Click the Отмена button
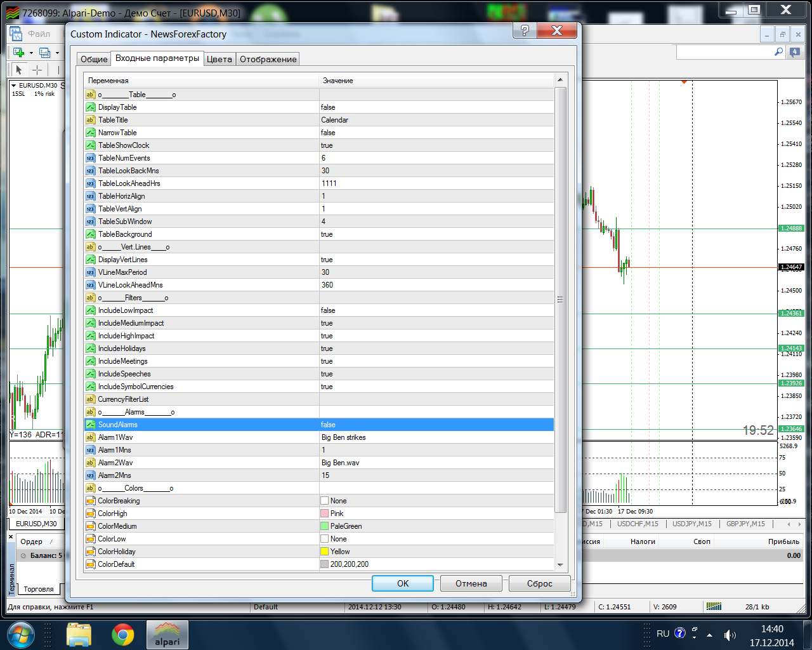812x650 pixels. (471, 583)
